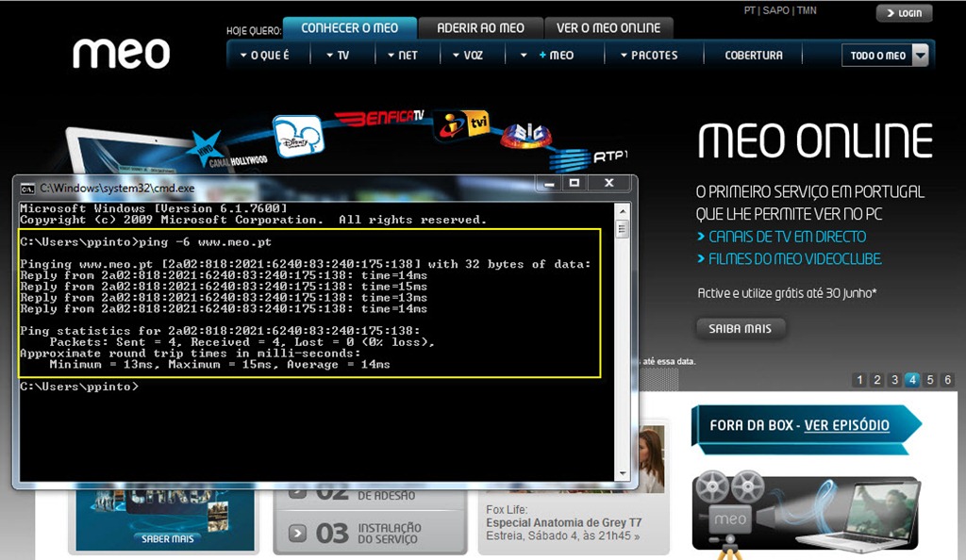Expand the TV menu

(x=338, y=55)
